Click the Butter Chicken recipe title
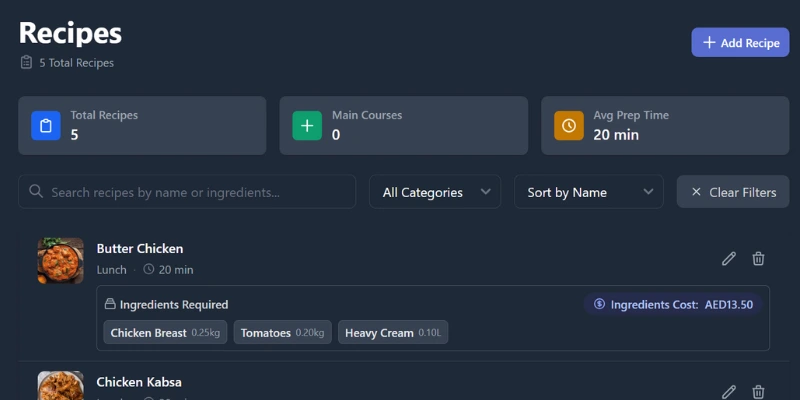Viewport: 800px width, 400px height. pos(140,248)
